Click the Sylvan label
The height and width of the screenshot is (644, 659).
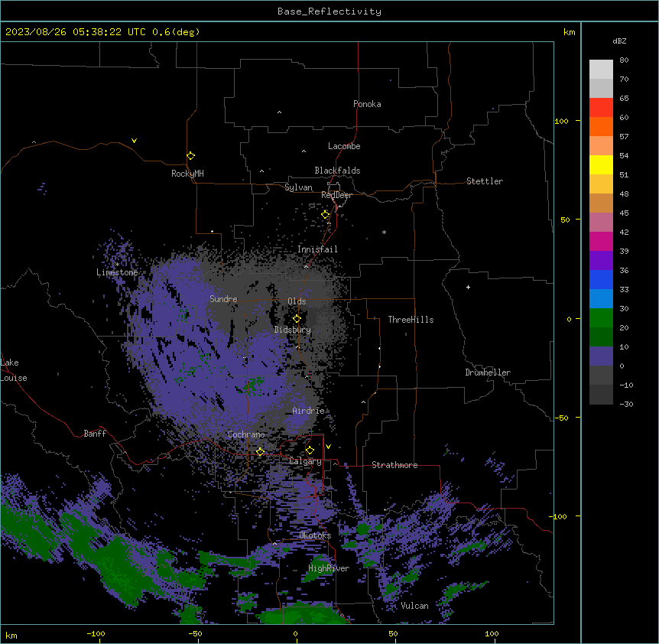298,187
